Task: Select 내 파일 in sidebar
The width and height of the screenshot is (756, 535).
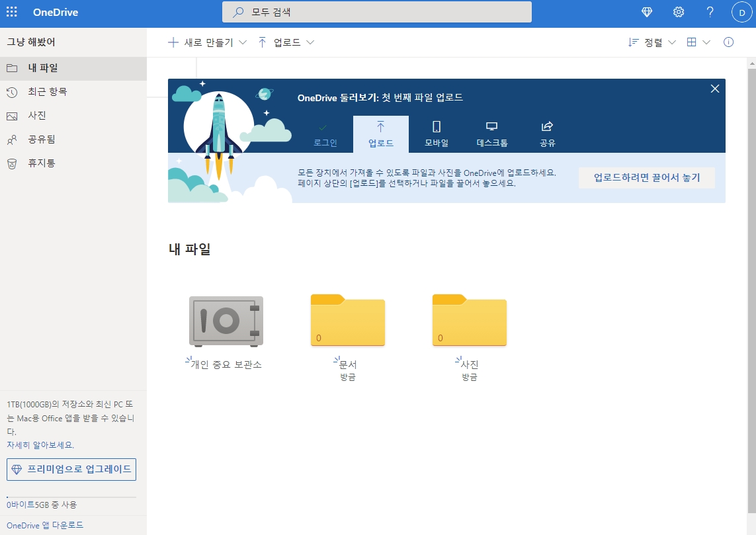Action: [73, 68]
